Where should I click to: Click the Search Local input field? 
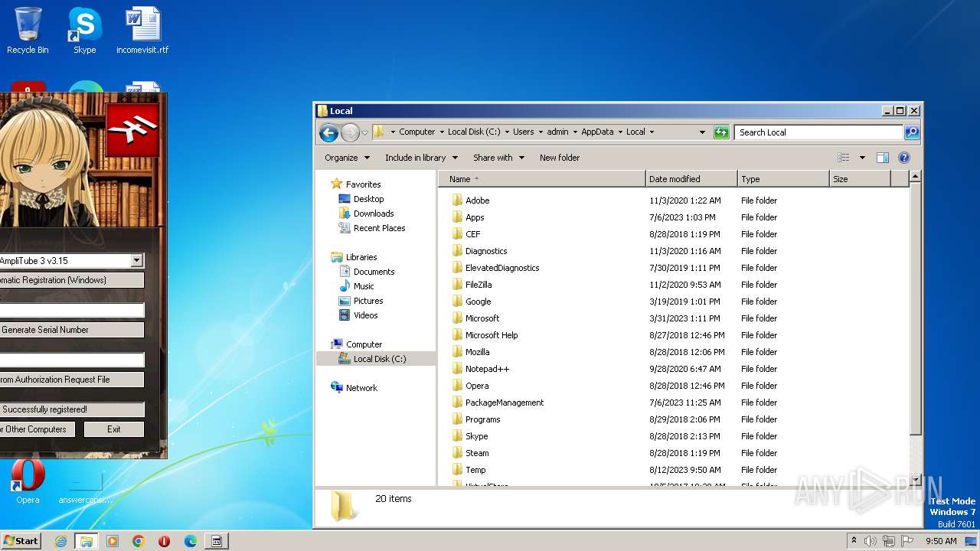click(x=818, y=132)
